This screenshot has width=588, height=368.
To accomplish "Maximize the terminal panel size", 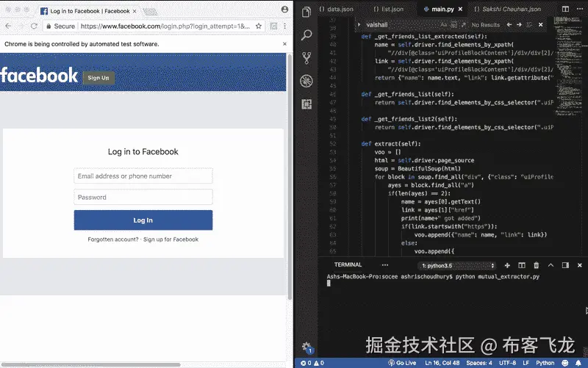I will 551,265.
